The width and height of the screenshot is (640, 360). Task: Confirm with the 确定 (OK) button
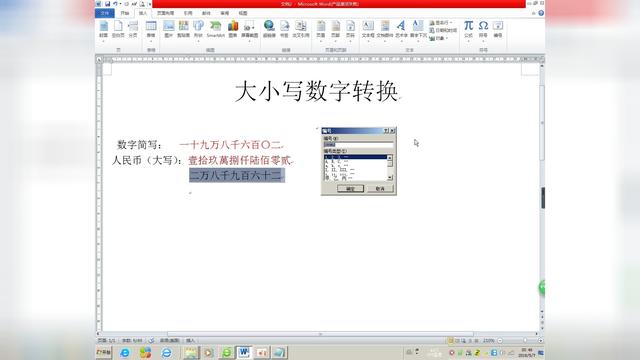point(350,189)
